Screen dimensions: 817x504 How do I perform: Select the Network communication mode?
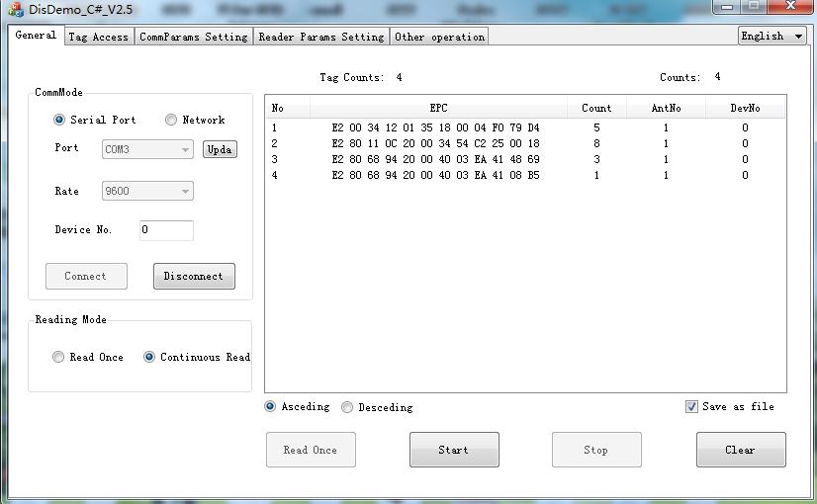171,120
